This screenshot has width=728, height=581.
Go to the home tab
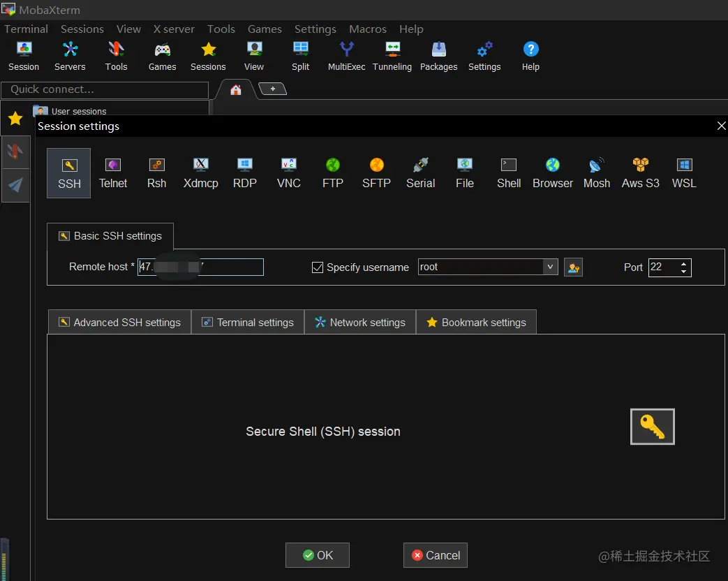click(x=236, y=89)
